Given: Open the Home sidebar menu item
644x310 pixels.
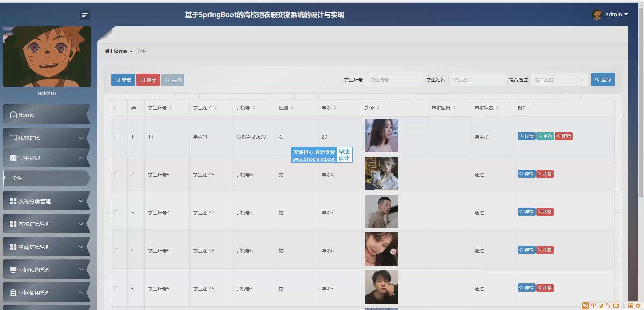Looking at the screenshot, I should point(47,115).
